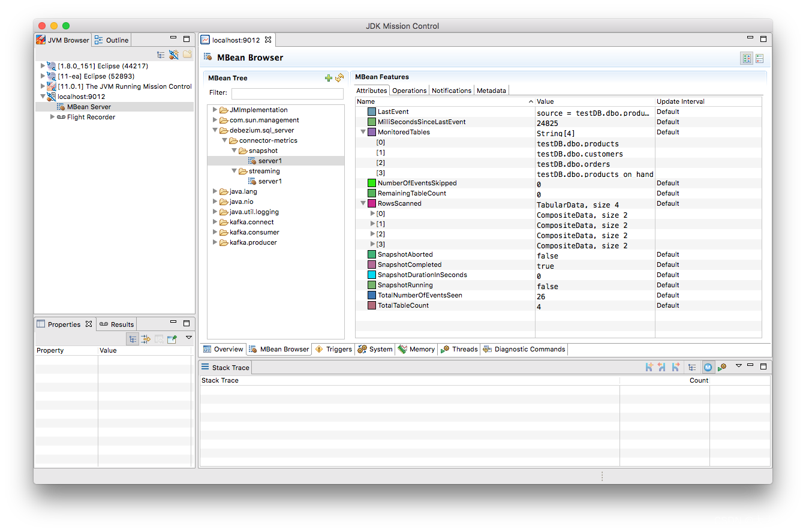Viewport: 806px width, 532px height.
Task: Click the refresh MBean tree icon
Action: point(339,78)
